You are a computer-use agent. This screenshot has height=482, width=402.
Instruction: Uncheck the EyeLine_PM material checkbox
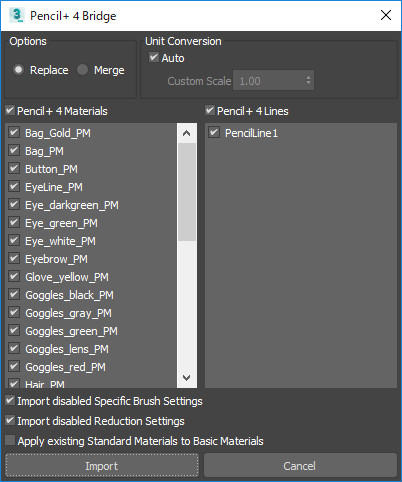click(14, 187)
